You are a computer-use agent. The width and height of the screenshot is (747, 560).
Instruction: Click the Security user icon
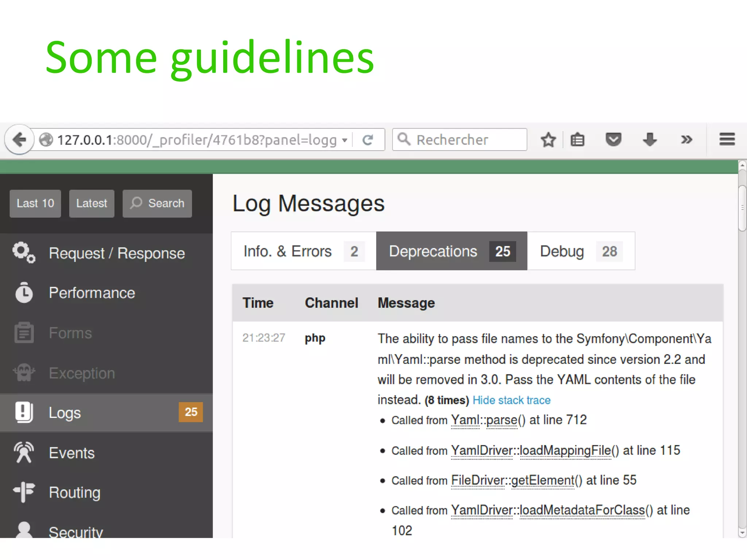[x=24, y=529]
